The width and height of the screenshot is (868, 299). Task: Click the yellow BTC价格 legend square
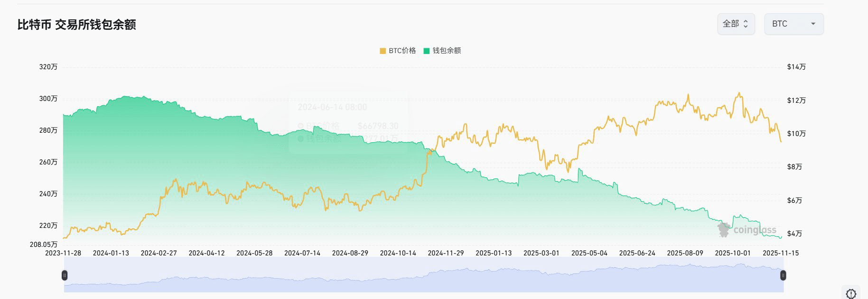pyautogui.click(x=383, y=51)
